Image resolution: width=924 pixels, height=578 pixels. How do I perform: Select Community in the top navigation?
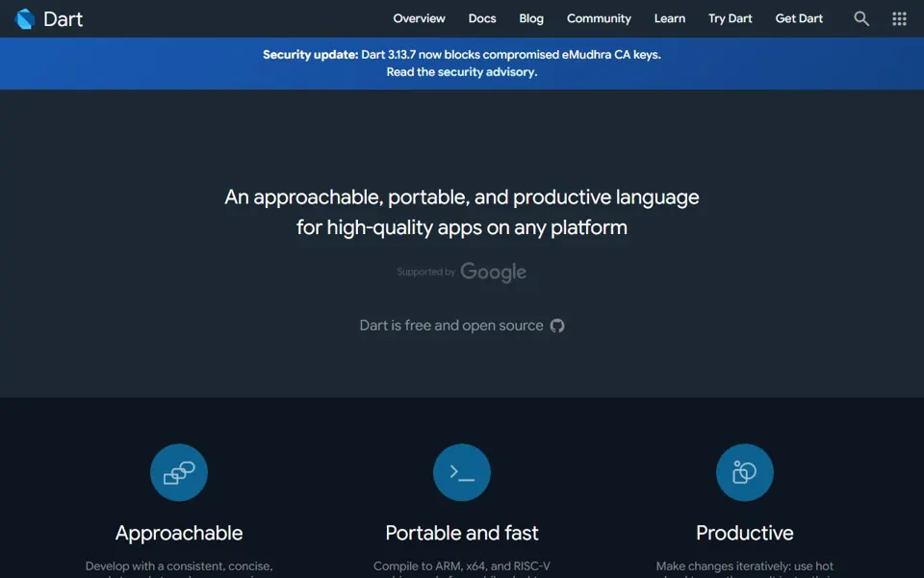pos(599,19)
